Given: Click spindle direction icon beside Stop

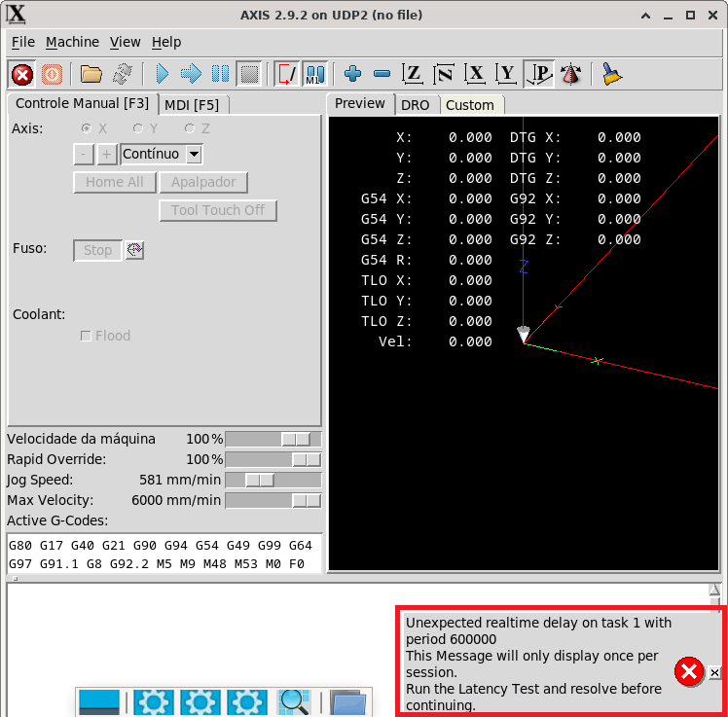Looking at the screenshot, I should [x=134, y=250].
